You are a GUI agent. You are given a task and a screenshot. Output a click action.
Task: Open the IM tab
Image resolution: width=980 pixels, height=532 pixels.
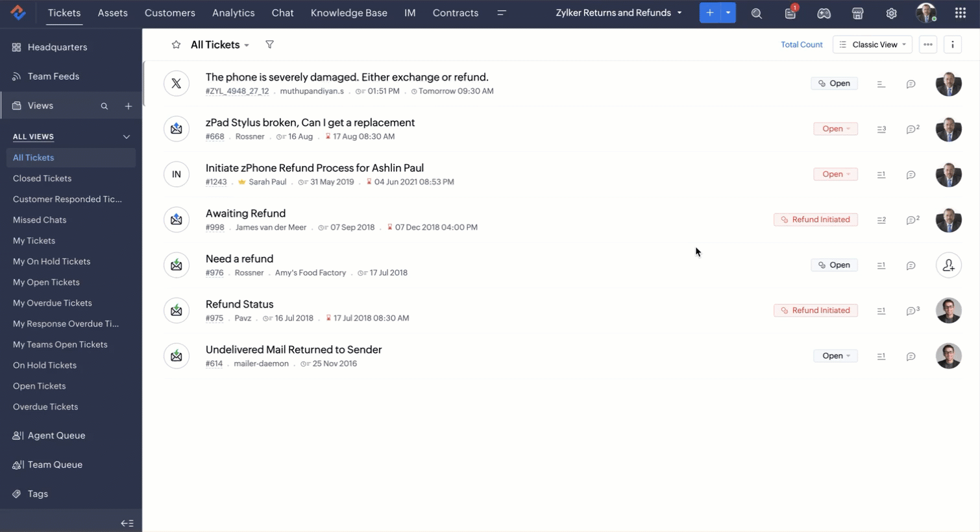pos(410,13)
